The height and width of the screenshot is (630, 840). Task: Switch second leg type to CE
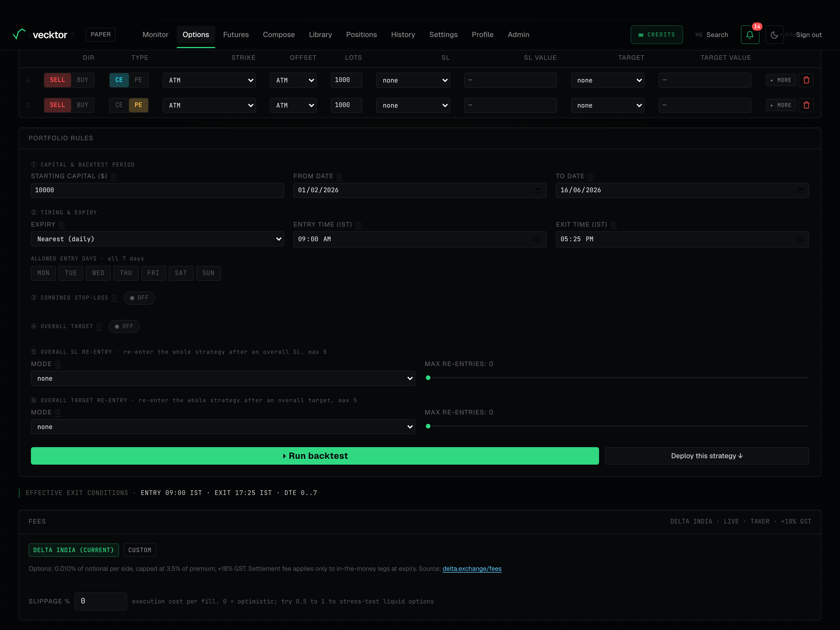click(x=119, y=105)
